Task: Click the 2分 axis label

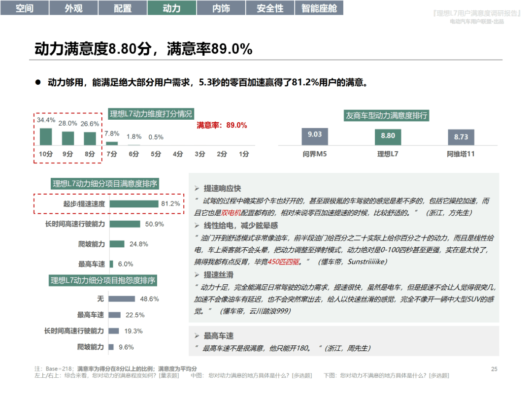Action: [x=222, y=154]
